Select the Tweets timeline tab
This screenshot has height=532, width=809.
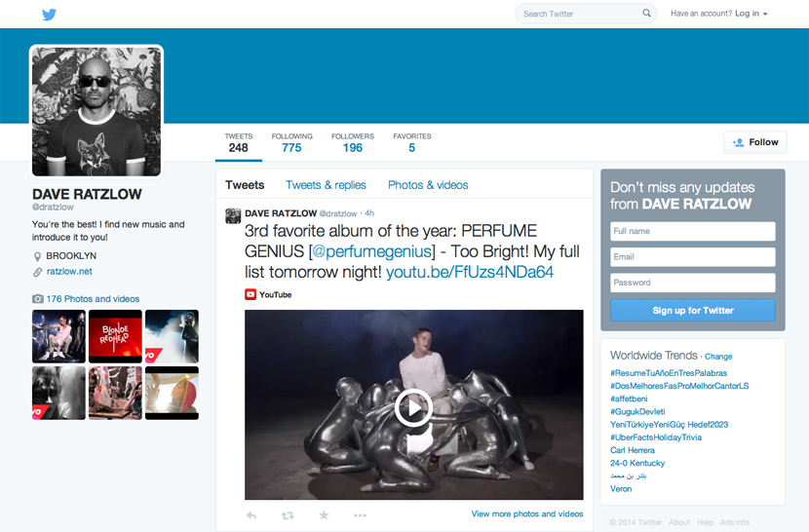tap(245, 185)
